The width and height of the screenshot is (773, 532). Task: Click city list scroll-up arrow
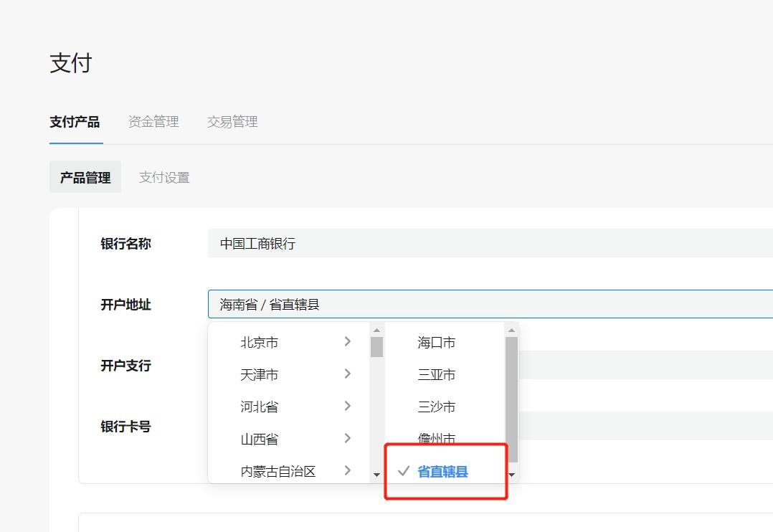(512, 331)
